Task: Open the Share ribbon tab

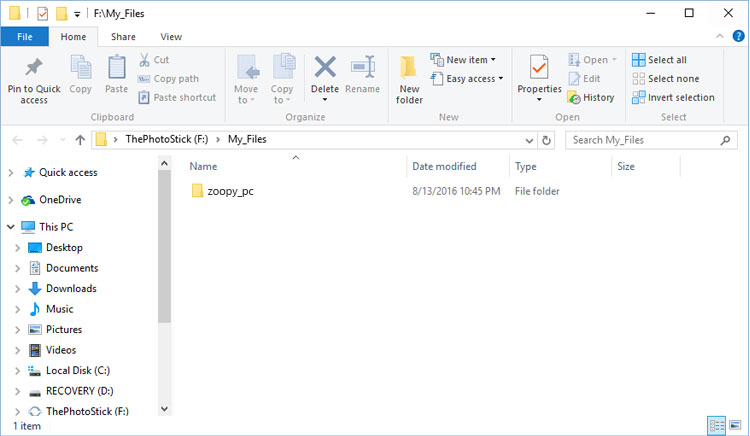Action: point(123,37)
